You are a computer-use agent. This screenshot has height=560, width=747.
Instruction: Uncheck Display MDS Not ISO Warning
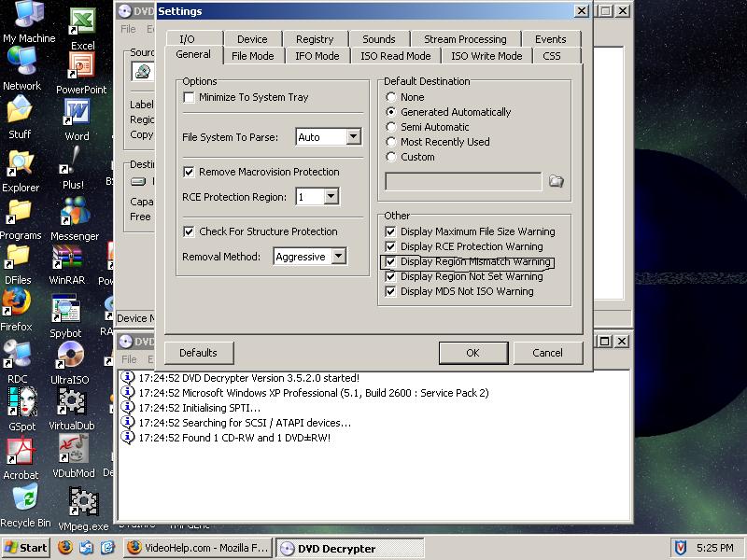click(390, 291)
